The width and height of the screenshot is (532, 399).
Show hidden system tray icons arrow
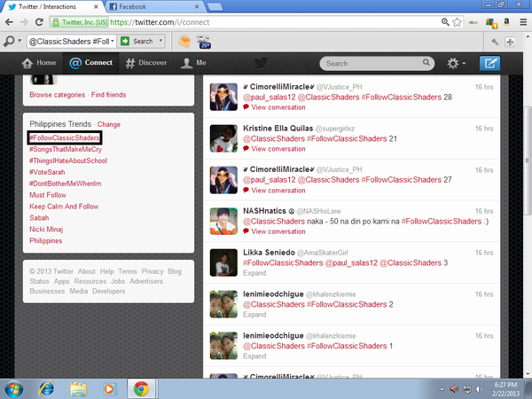coord(442,389)
